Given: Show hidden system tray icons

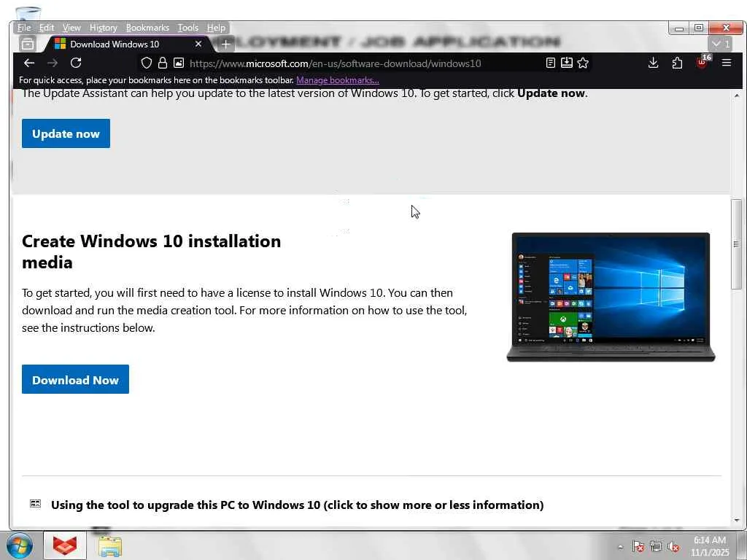Looking at the screenshot, I should [x=620, y=547].
